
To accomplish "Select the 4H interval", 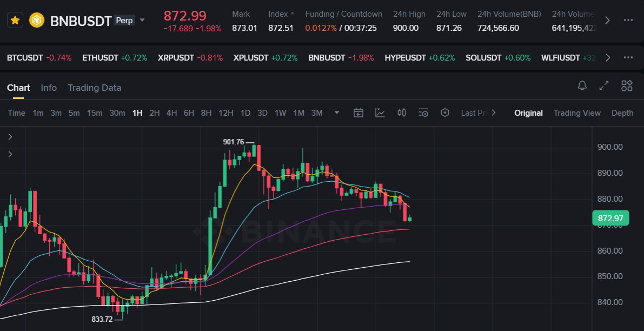I will [171, 113].
